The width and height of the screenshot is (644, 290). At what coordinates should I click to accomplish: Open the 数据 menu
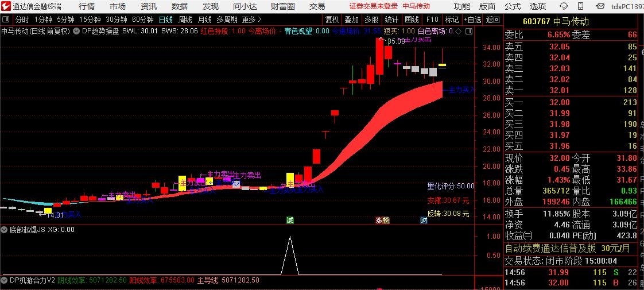180,6
